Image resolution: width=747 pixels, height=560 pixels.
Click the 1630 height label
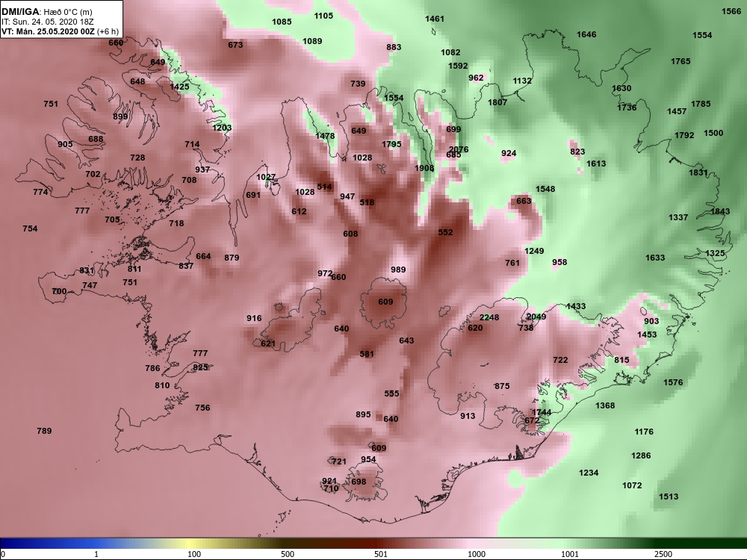coord(622,88)
